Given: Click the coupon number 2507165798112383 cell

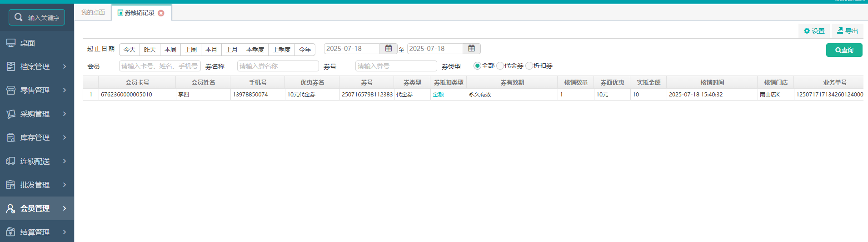Looking at the screenshot, I should (367, 95).
